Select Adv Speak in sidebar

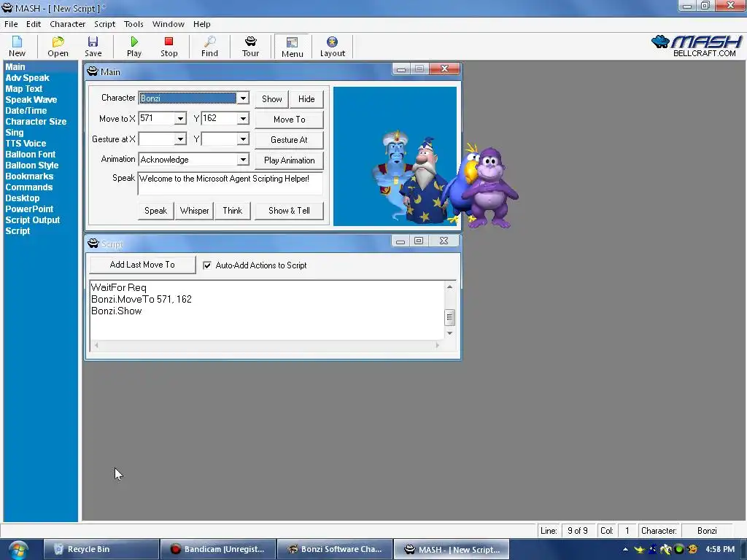tap(27, 77)
